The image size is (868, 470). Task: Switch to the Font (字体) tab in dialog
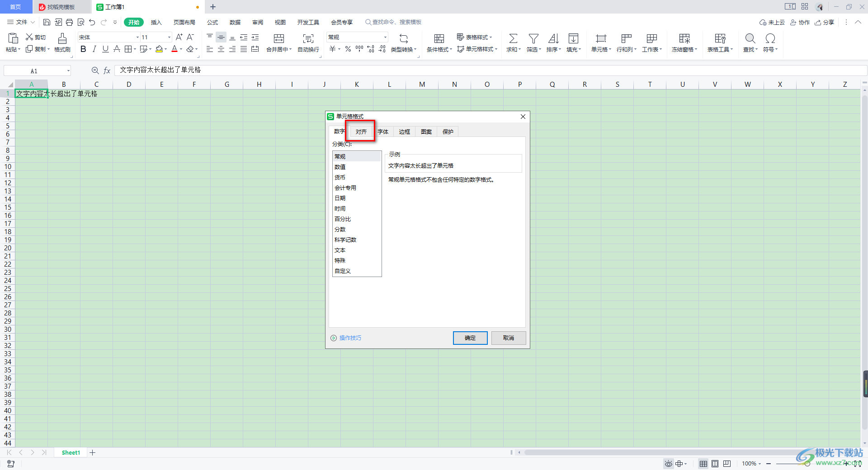[383, 132]
